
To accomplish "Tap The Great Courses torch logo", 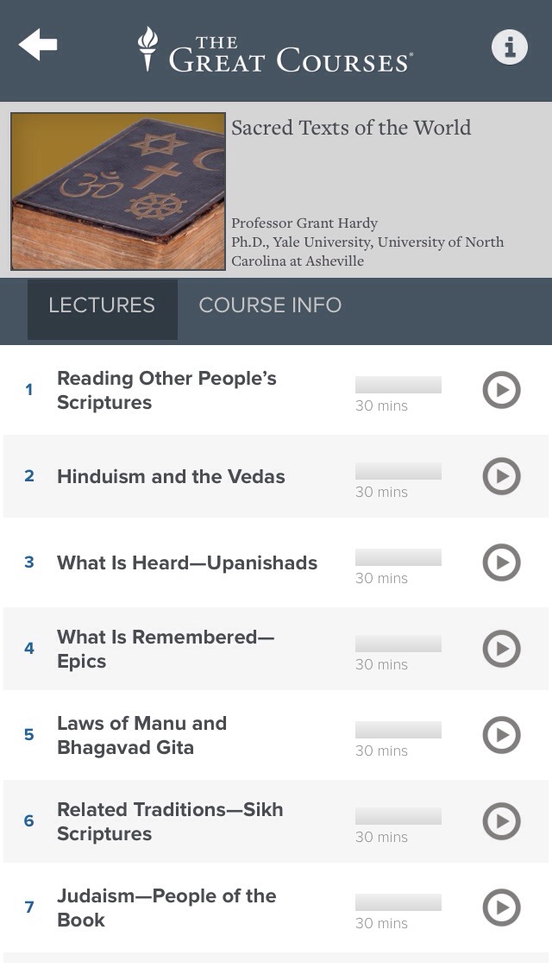I will tap(275, 50).
